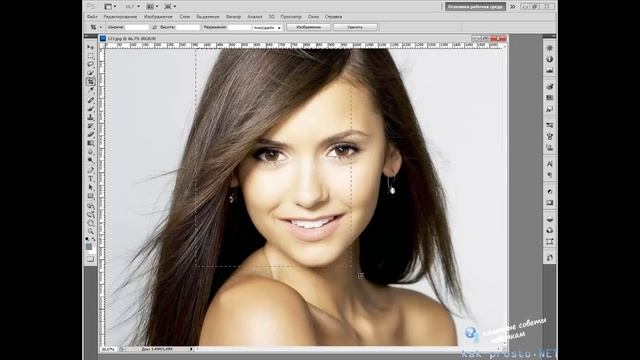
Task: Select the Eraser tool
Action: 91,134
